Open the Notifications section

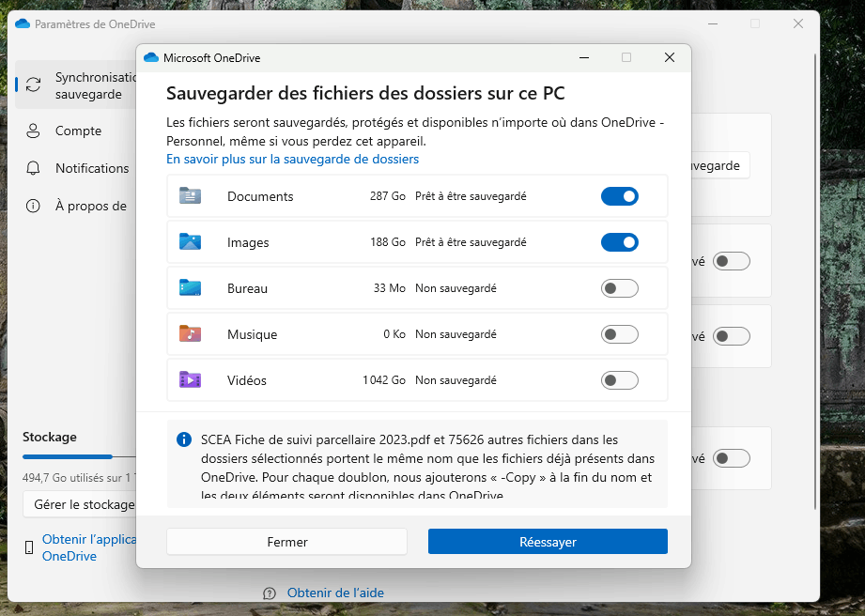coord(76,168)
